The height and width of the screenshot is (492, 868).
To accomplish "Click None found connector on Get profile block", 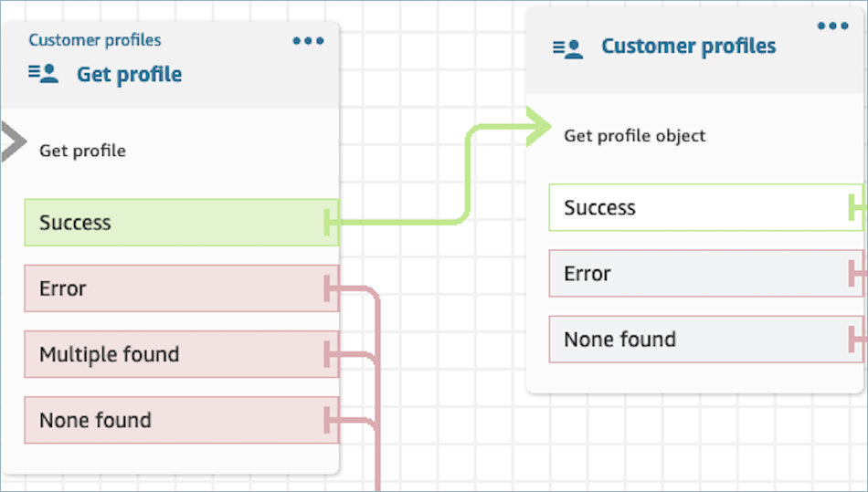I will click(329, 420).
